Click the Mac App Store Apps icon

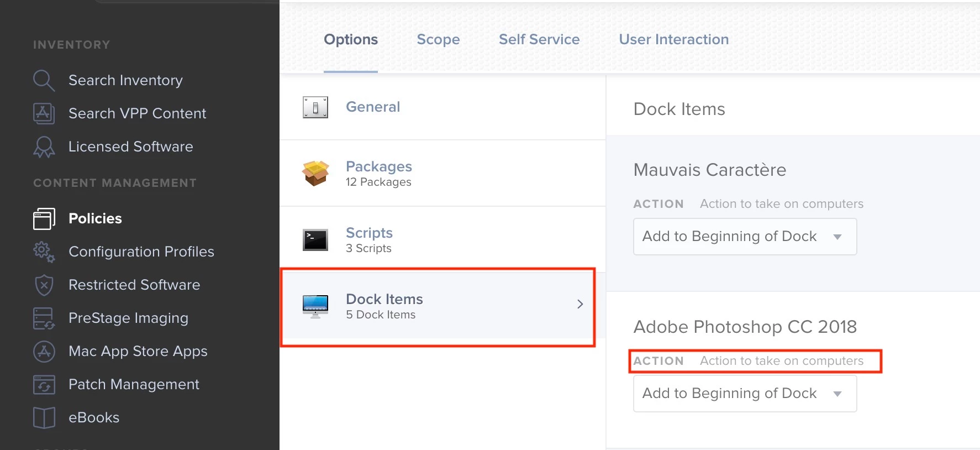[44, 352]
